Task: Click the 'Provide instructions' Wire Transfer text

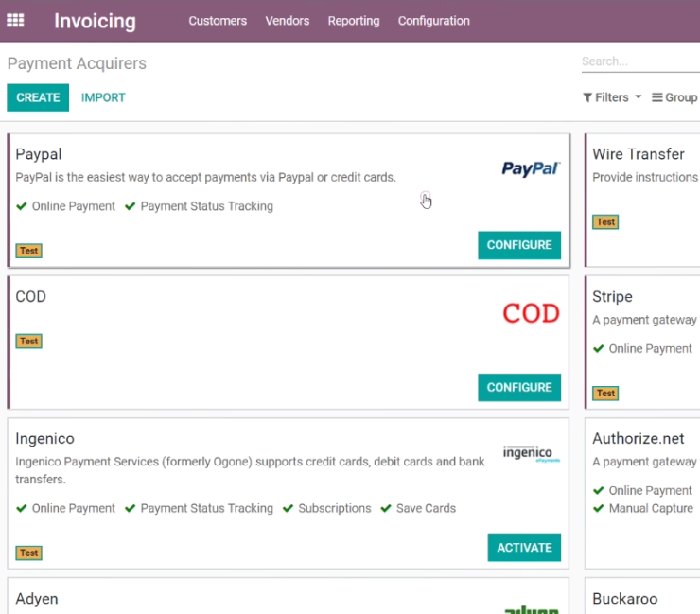Action: click(645, 177)
